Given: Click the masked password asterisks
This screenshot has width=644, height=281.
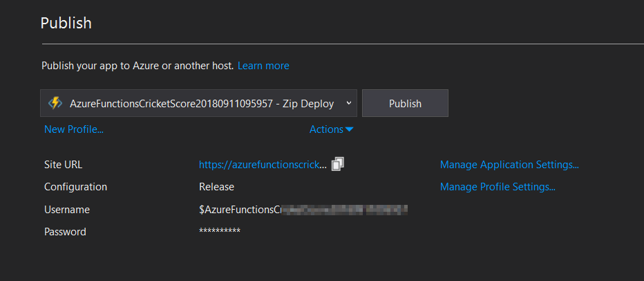Looking at the screenshot, I should point(220,231).
